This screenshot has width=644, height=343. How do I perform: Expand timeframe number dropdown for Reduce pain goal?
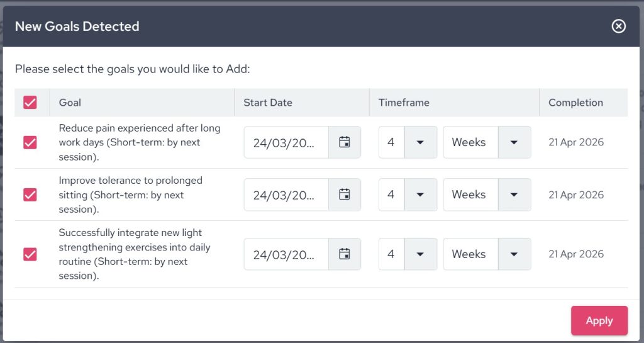(421, 142)
